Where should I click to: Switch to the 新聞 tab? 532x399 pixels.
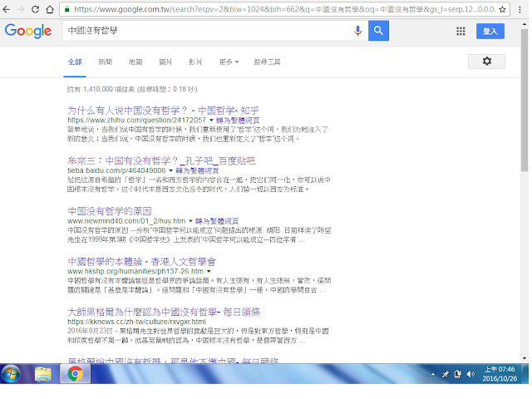106,62
